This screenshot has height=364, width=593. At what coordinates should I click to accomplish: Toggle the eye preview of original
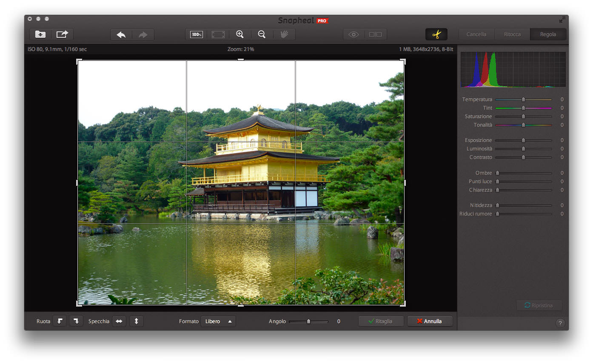tap(354, 34)
